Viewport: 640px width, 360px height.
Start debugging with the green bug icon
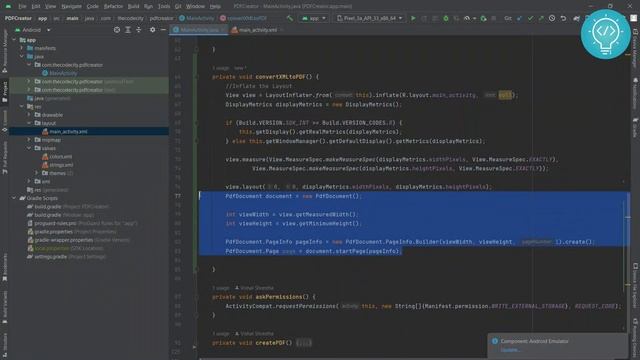pyautogui.click(x=446, y=18)
